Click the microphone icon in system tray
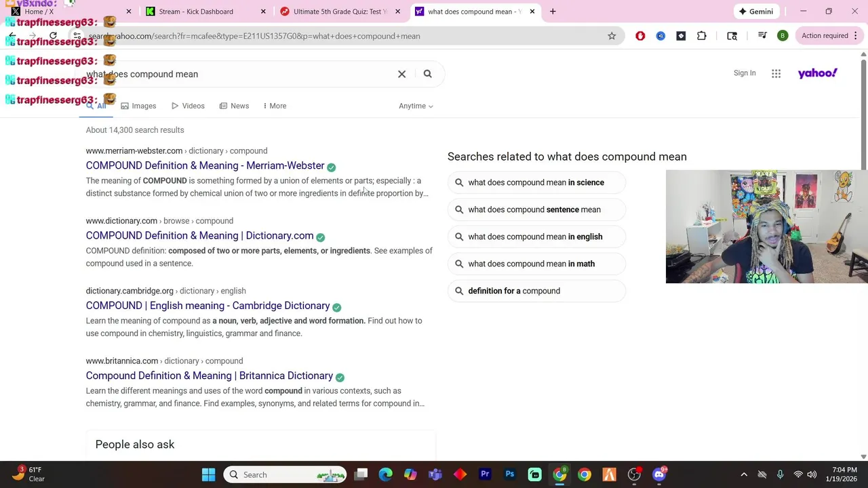The width and height of the screenshot is (868, 488). [780, 474]
